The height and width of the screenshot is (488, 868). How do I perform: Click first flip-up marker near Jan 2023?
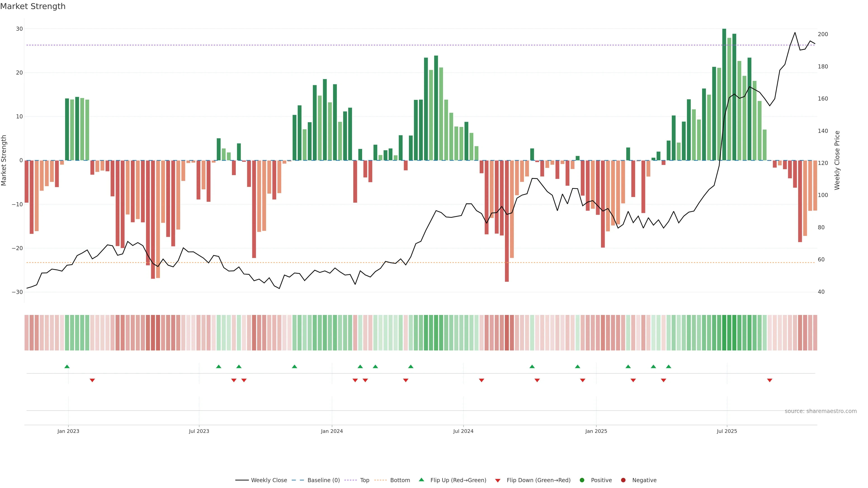(67, 366)
